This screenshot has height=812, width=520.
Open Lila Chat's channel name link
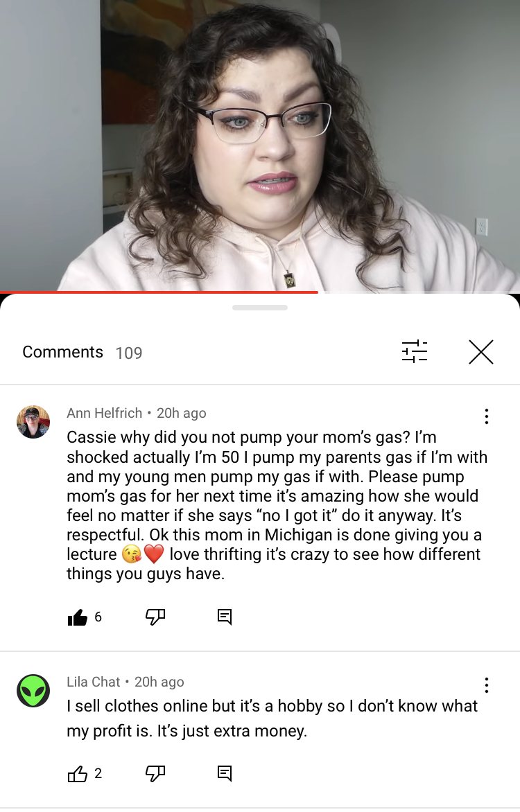click(x=94, y=682)
